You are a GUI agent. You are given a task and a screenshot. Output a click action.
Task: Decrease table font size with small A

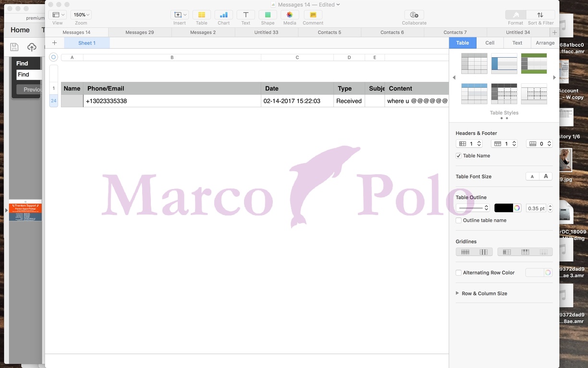click(532, 177)
